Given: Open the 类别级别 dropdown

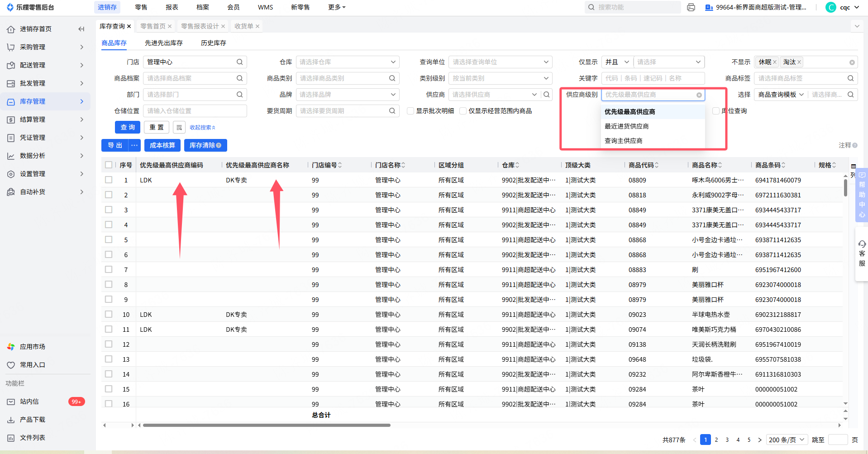Looking at the screenshot, I should click(501, 78).
